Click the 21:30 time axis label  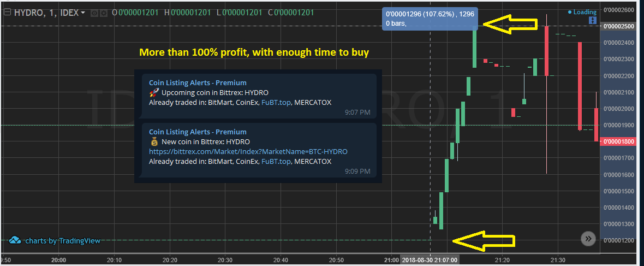557,260
